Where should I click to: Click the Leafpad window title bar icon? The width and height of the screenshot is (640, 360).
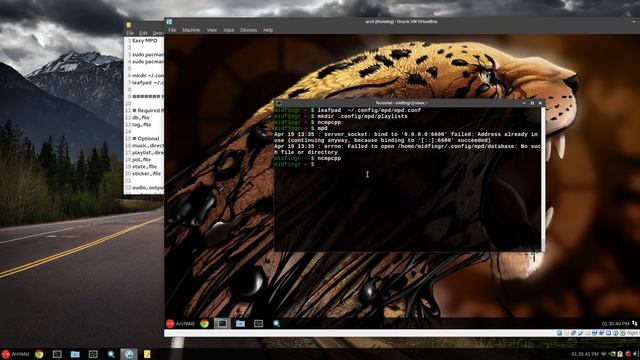129,25
